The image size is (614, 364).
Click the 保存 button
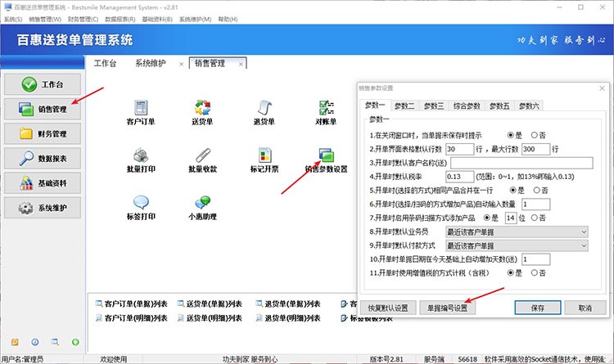point(537,308)
